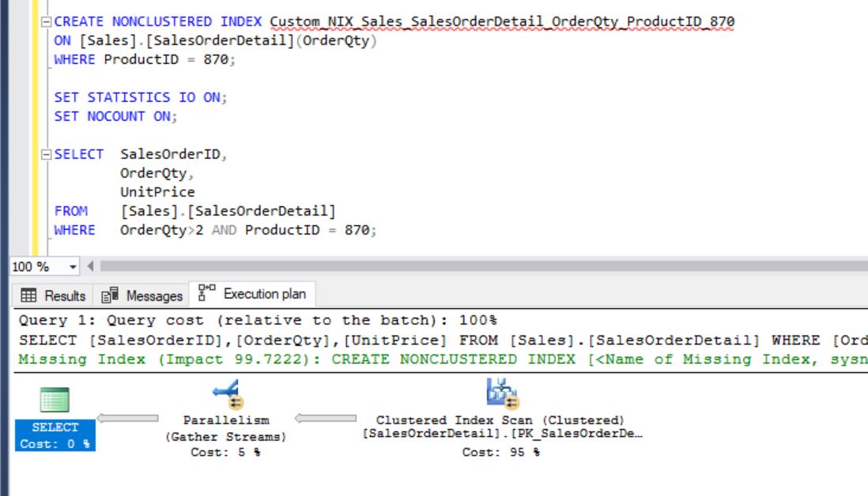Click the Clustered Index Scan (Clustered) label
Image resolution: width=868 pixels, height=496 pixels.
coord(500,420)
